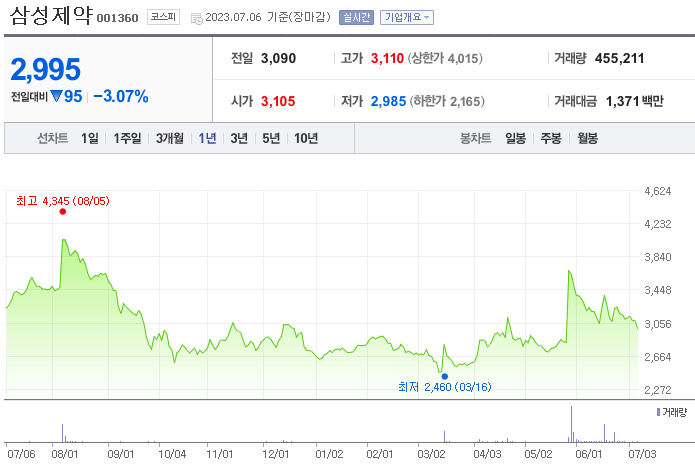Click the blue down triangle next to 95

(56, 96)
